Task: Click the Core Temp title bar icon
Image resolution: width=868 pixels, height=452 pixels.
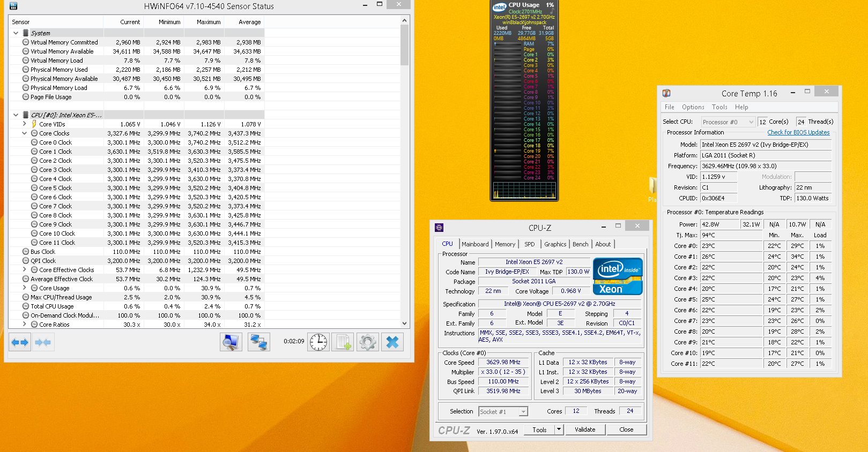Action: click(666, 93)
